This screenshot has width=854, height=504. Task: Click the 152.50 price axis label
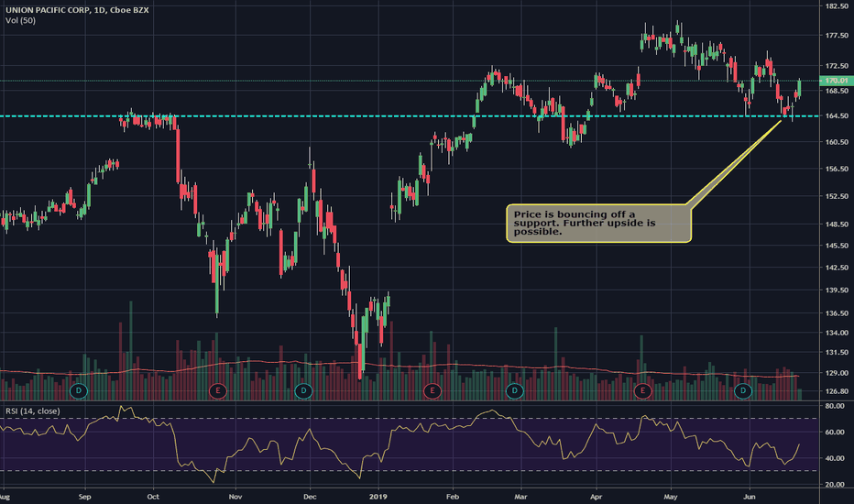836,196
